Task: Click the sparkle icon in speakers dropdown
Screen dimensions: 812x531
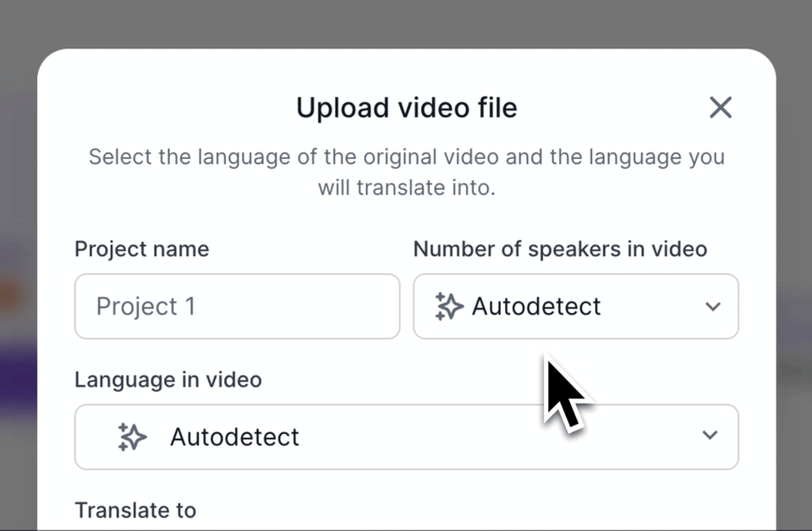Action: click(449, 306)
